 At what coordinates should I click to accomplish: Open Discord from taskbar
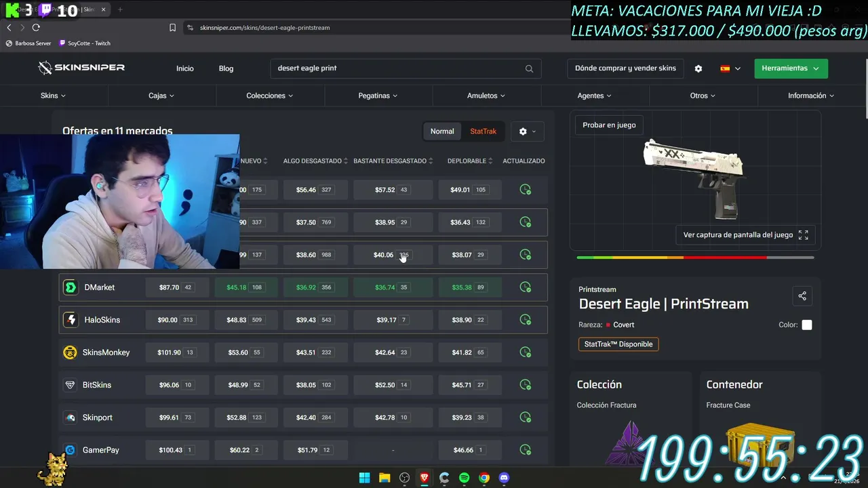[504, 478]
